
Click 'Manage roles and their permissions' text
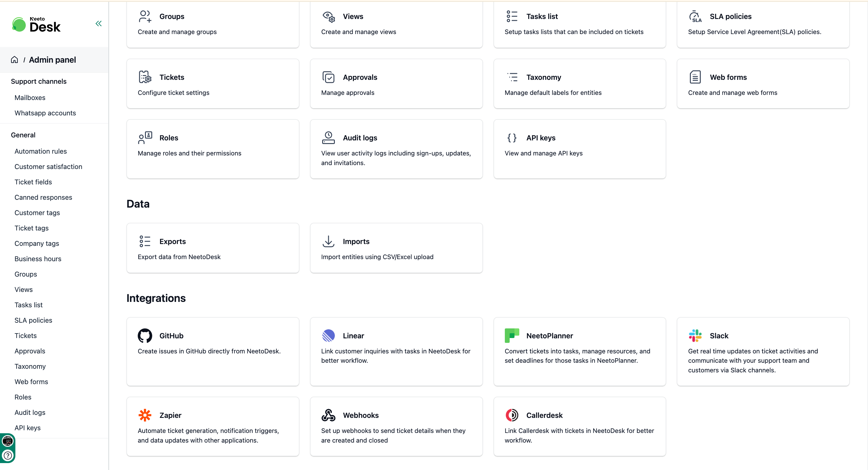(x=189, y=153)
